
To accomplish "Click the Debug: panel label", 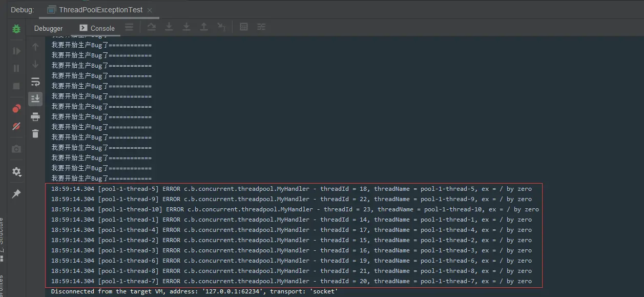I will coord(22,10).
